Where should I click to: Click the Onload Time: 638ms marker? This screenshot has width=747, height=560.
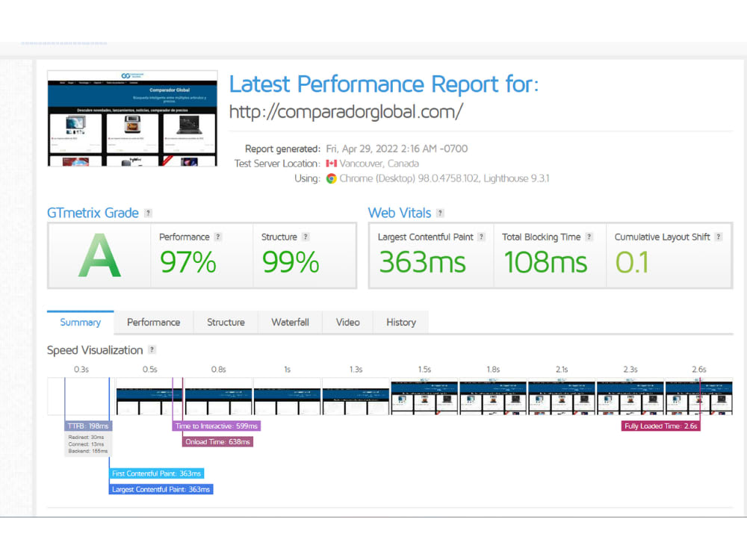217,442
